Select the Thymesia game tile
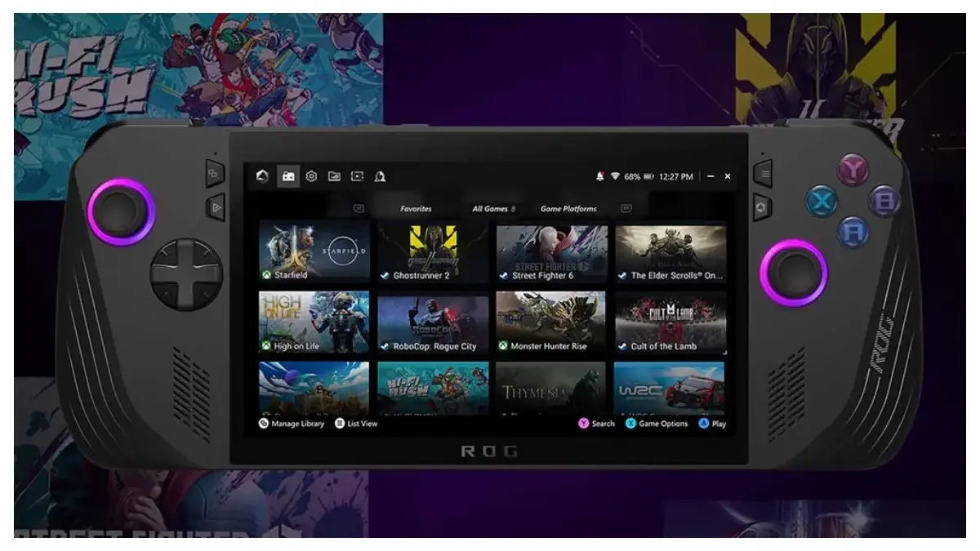 [x=552, y=389]
